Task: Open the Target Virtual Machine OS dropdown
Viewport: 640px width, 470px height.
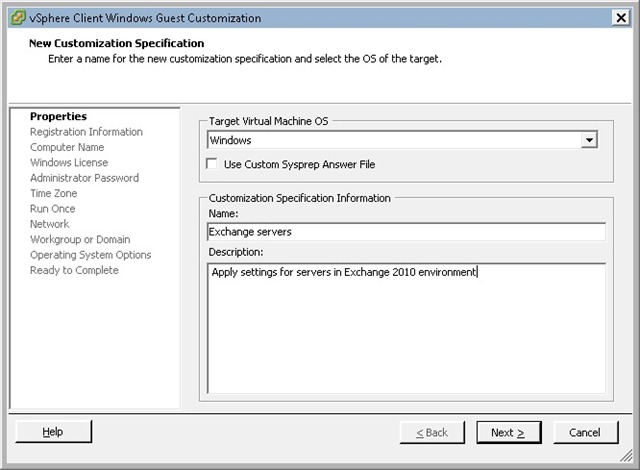Action: [589, 141]
